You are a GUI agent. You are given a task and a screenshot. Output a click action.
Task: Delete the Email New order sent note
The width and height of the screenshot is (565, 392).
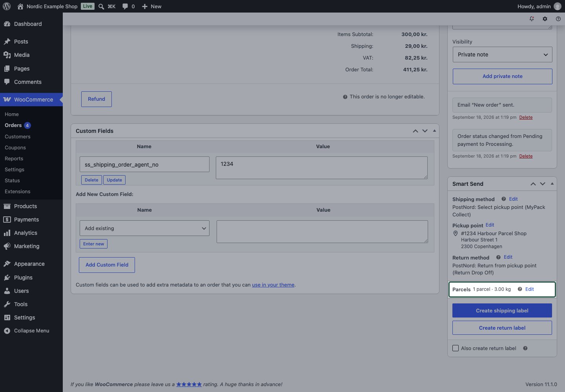point(526,117)
